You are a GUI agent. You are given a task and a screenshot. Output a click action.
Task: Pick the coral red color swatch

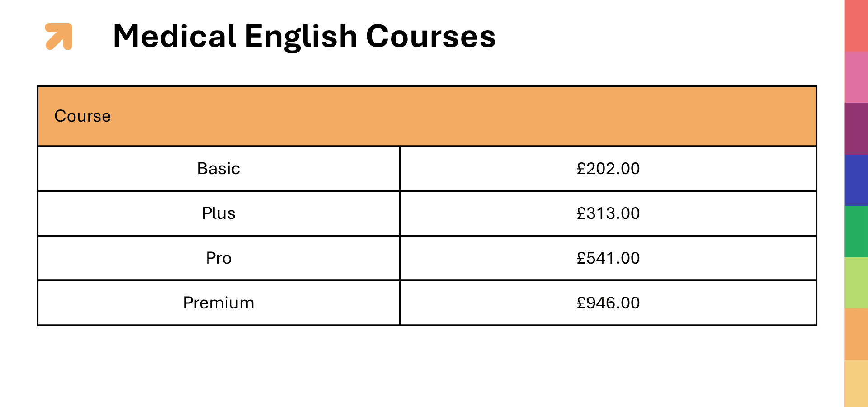[x=856, y=26]
